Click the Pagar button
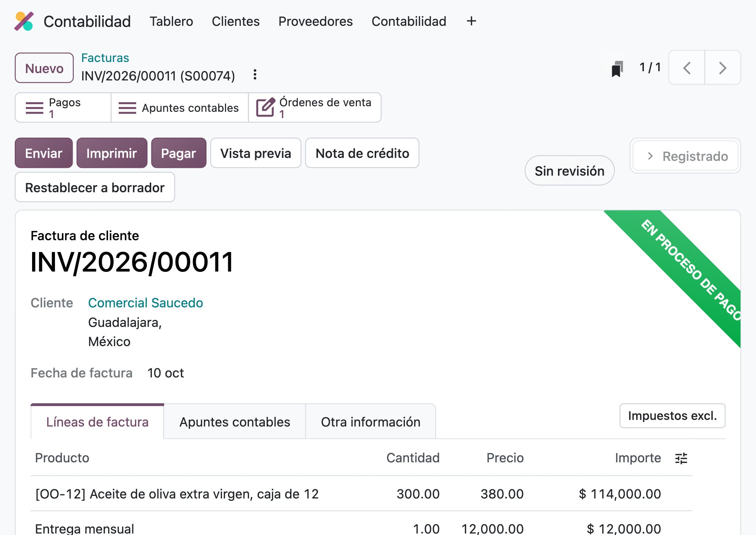The image size is (756, 535). pyautogui.click(x=178, y=153)
